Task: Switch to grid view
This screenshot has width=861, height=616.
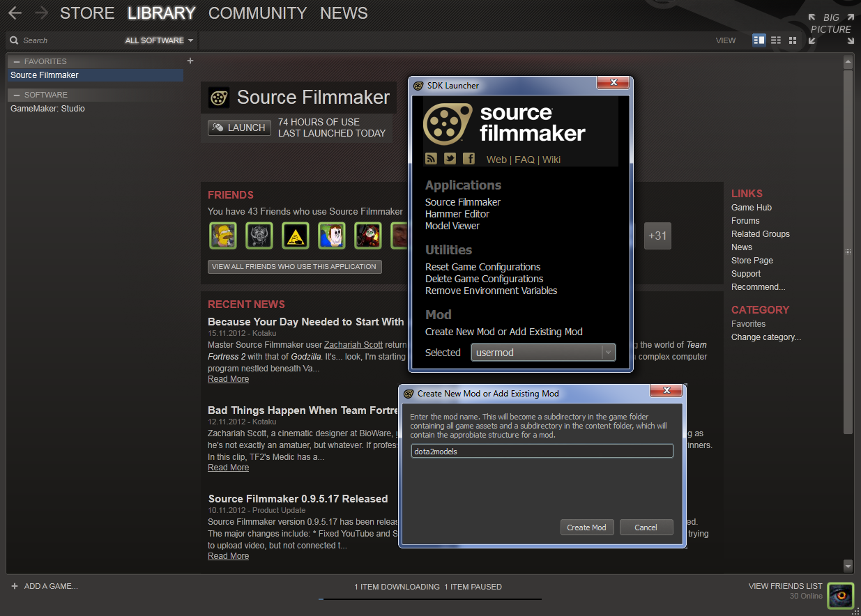Action: (x=793, y=40)
